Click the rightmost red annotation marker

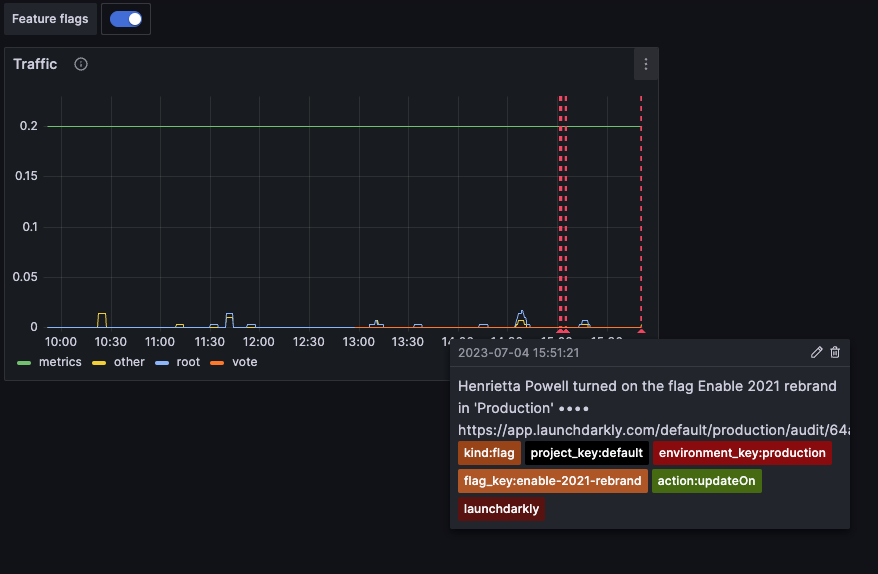[641, 331]
